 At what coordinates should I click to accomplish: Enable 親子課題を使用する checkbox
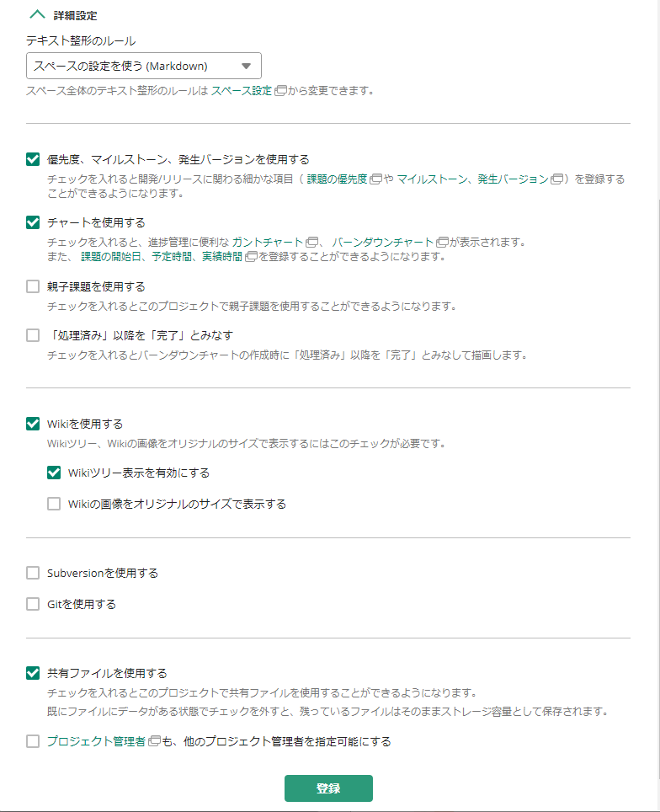click(x=33, y=286)
